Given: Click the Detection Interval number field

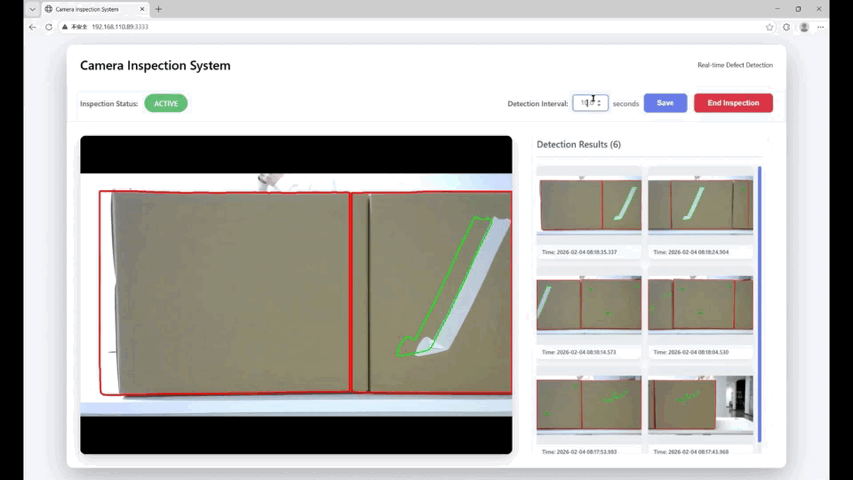Looking at the screenshot, I should click(x=590, y=103).
